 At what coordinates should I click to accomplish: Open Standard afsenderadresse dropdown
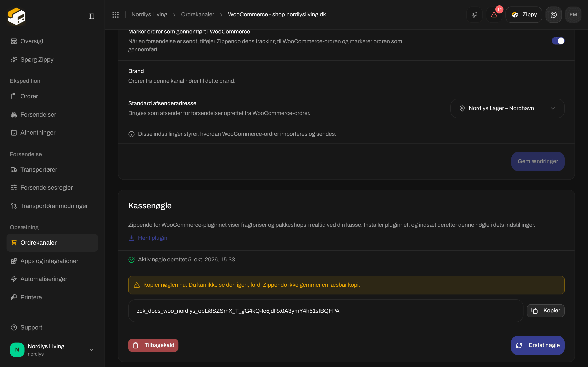tap(507, 108)
